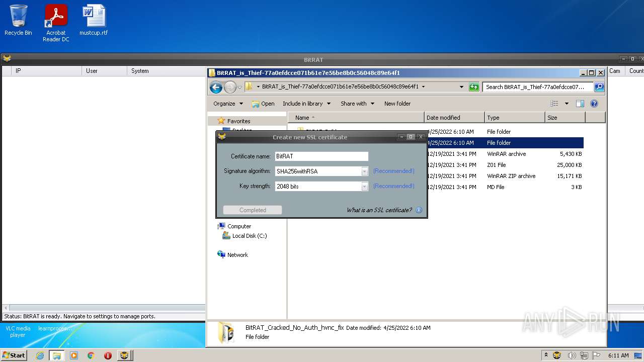This screenshot has width=644, height=362.
Task: Sort files by Date modified column
Action: pos(454,118)
